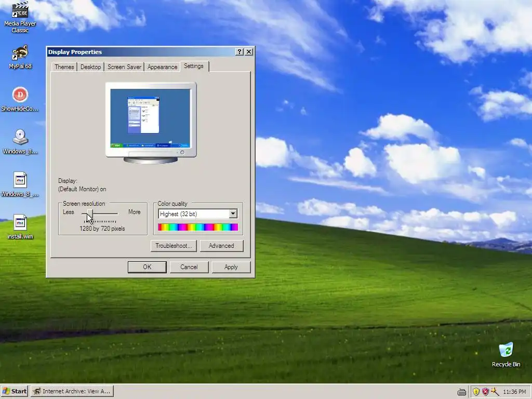The height and width of the screenshot is (399, 532).
Task: Select the MyPal 68 desktop icon
Action: (20, 57)
